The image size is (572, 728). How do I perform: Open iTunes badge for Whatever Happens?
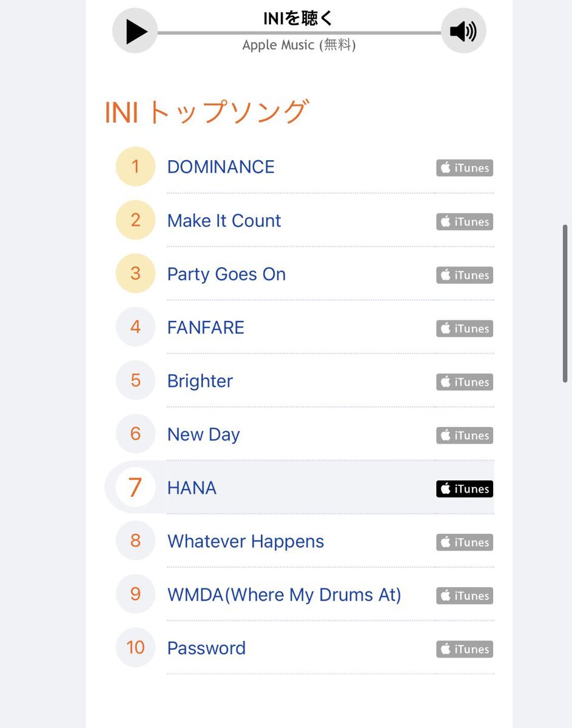465,542
